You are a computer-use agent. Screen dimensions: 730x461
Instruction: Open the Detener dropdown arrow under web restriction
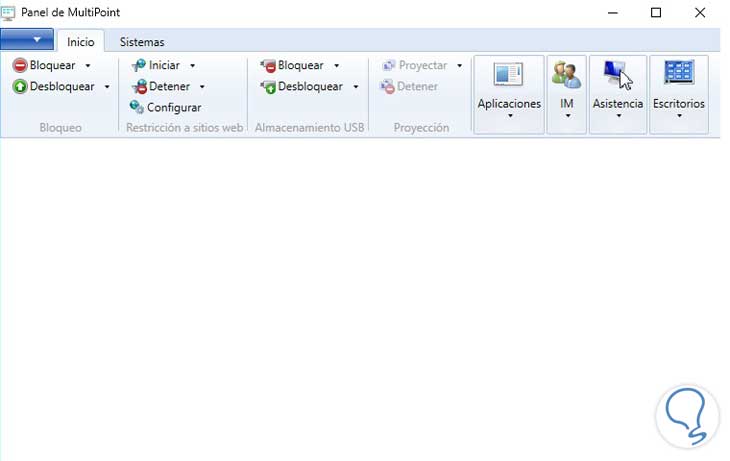(x=202, y=87)
